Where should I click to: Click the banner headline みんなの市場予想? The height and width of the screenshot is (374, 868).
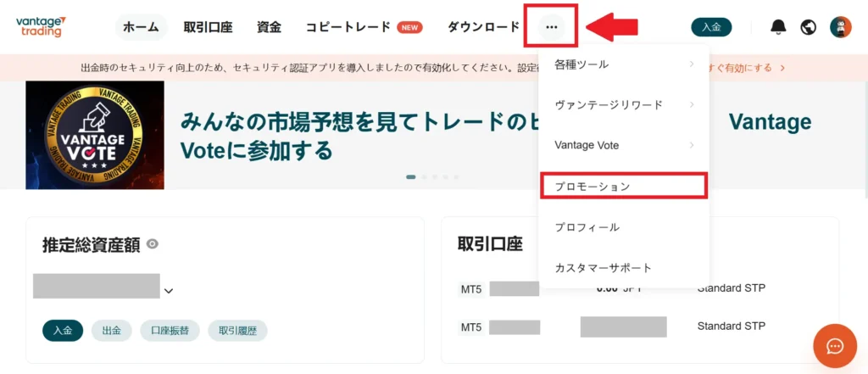tap(360, 136)
